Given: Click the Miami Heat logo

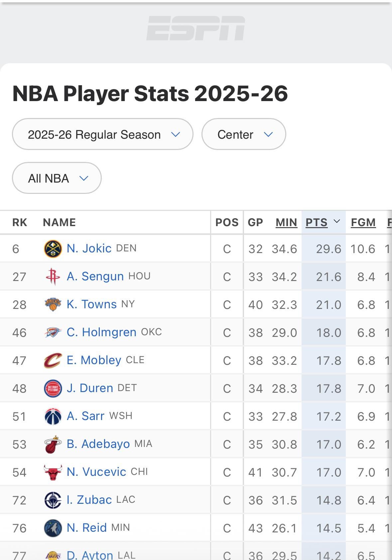Looking at the screenshot, I should 53,444.
